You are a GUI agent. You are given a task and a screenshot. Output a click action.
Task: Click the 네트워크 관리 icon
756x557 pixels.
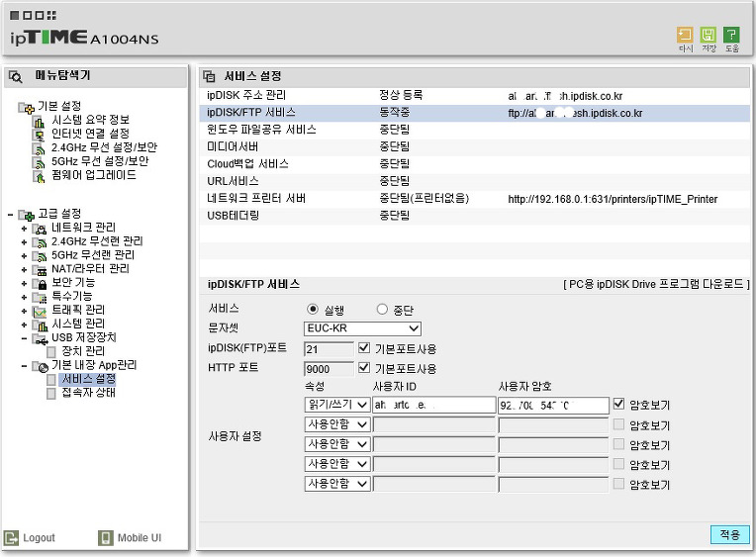pos(39,229)
